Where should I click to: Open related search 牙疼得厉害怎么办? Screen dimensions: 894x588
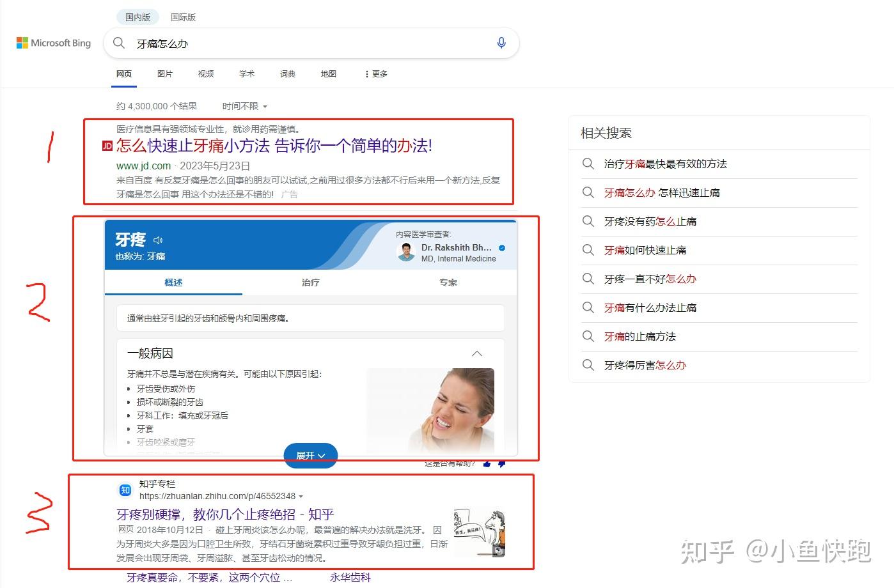tap(645, 365)
